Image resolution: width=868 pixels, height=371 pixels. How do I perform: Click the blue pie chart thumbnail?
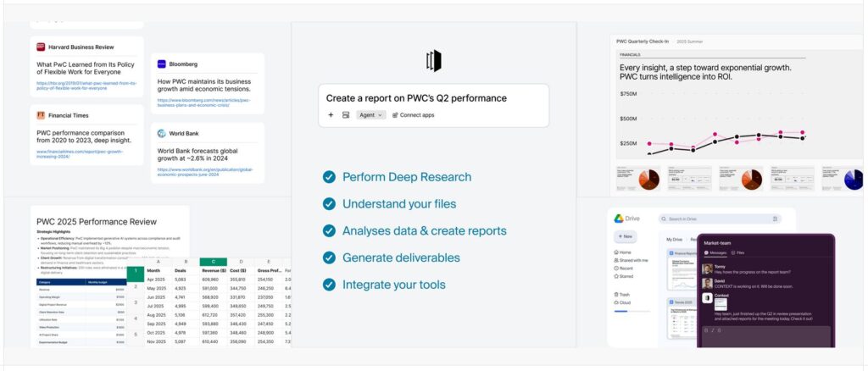click(854, 179)
